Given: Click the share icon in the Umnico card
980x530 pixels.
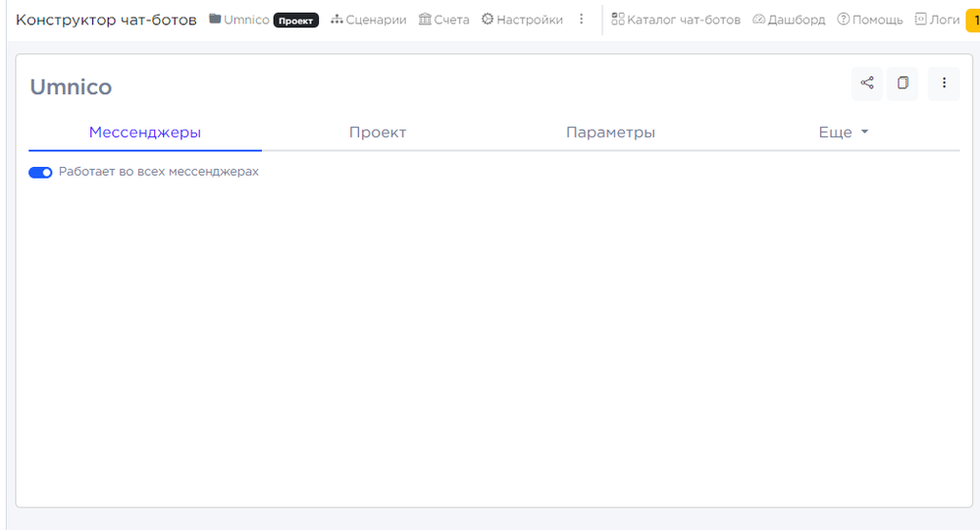Looking at the screenshot, I should [867, 83].
